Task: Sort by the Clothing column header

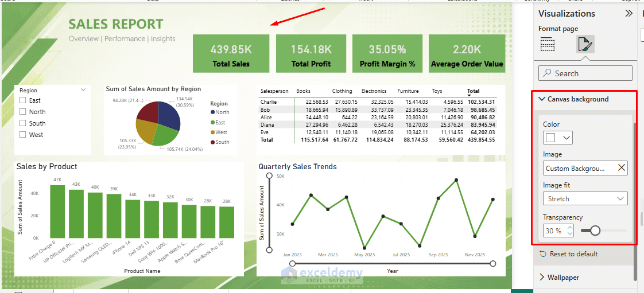Action: coord(342,91)
